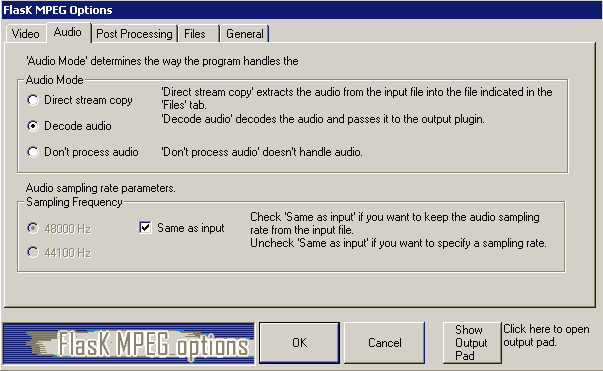Select the Decode audio radio button
The image size is (603, 371).
[x=70, y=126]
